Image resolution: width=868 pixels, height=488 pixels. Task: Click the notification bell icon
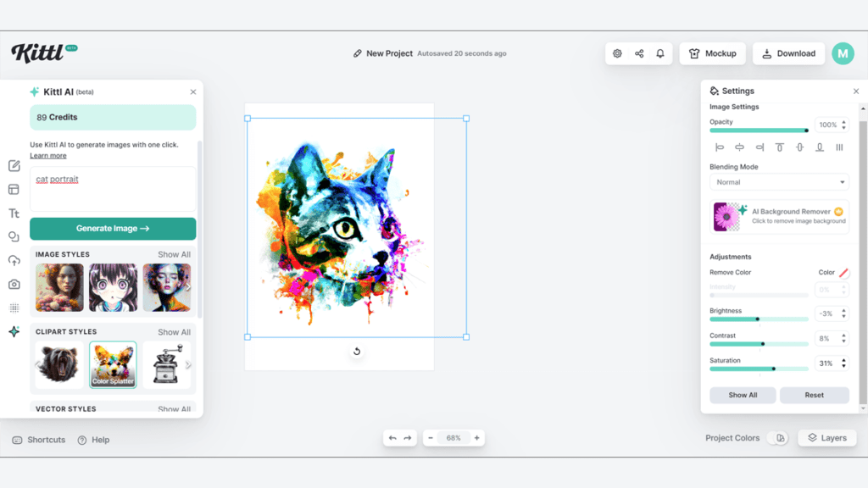660,53
